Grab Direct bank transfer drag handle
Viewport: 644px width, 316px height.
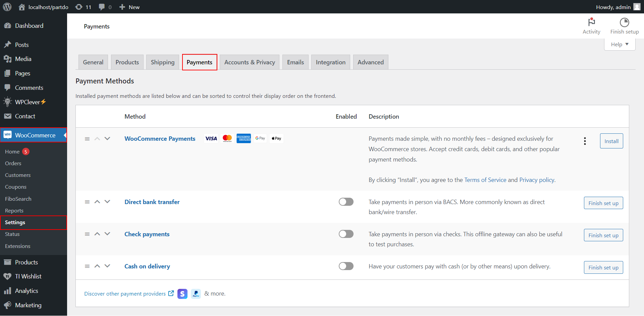87,202
